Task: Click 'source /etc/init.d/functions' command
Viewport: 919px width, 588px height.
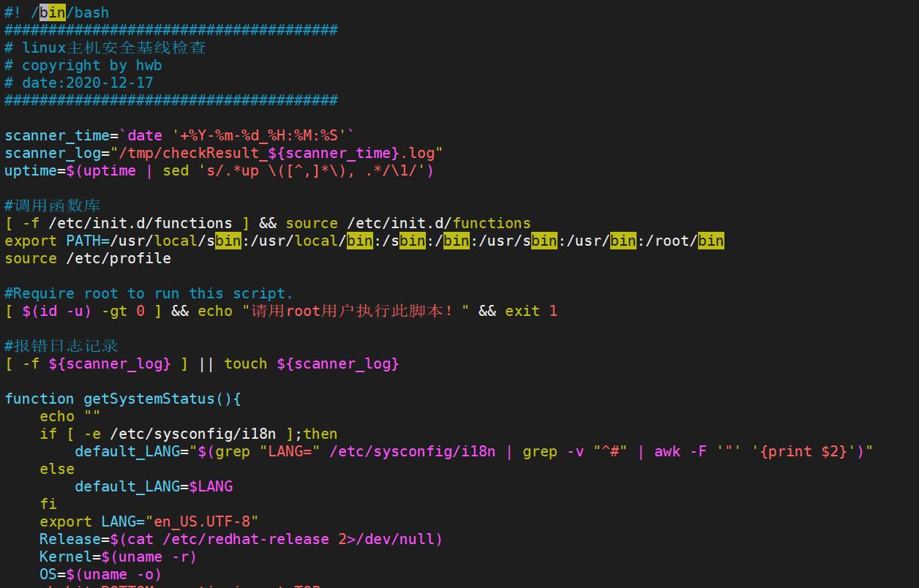Action: 408,223
